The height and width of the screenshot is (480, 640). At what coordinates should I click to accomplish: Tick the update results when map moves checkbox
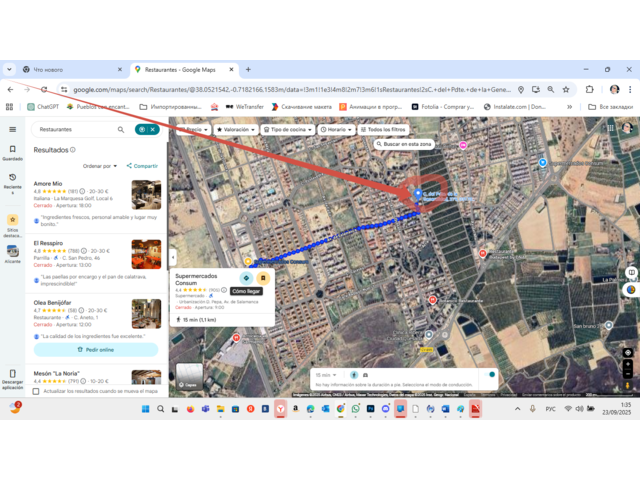[x=37, y=391]
